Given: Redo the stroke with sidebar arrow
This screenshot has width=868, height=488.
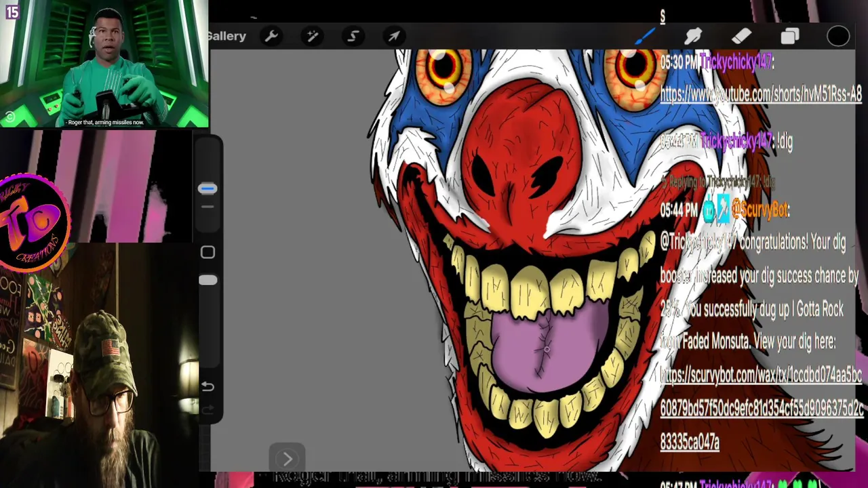Looking at the screenshot, I should 208,409.
